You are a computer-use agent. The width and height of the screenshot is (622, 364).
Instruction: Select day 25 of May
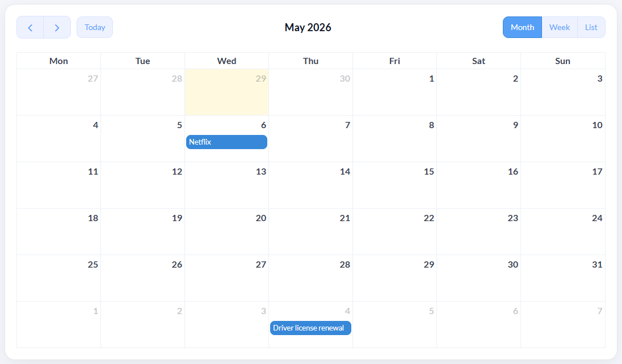point(58,278)
